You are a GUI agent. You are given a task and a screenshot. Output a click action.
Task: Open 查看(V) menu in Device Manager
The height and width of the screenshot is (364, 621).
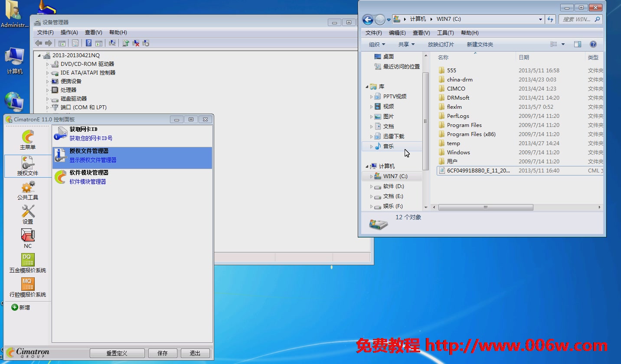[94, 32]
